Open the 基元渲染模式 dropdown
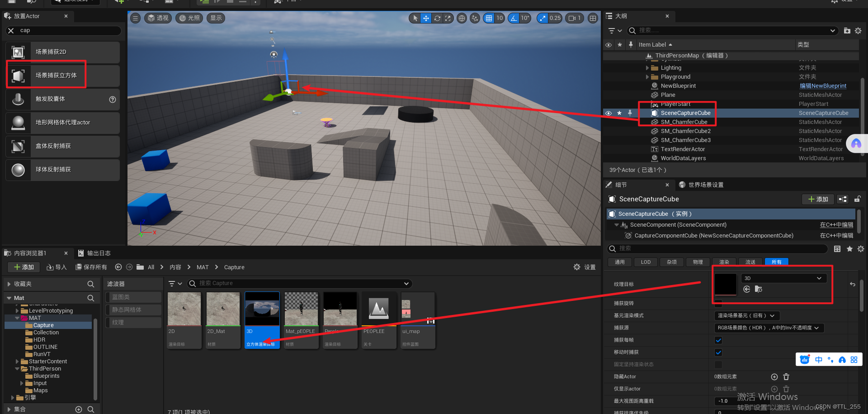 coord(747,316)
